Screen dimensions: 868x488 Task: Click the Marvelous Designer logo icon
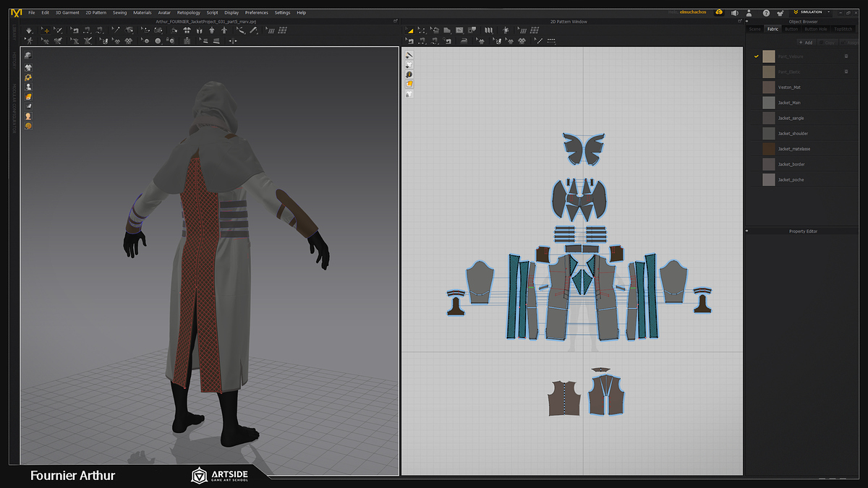15,12
